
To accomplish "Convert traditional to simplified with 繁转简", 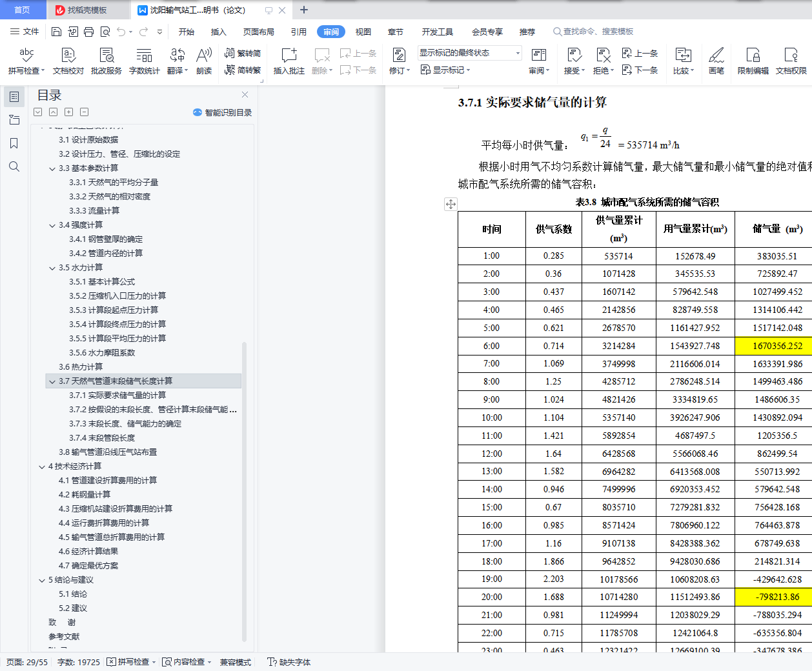I will click(243, 53).
